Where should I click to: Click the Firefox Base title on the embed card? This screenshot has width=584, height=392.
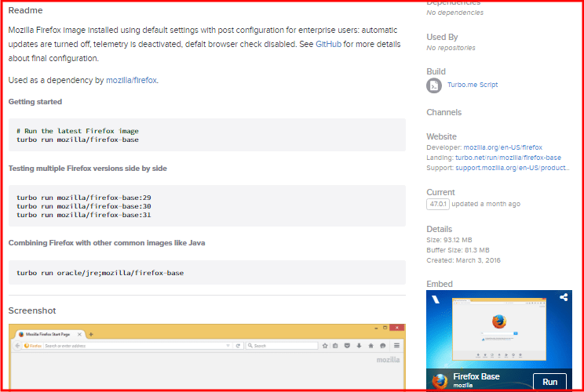(x=476, y=376)
